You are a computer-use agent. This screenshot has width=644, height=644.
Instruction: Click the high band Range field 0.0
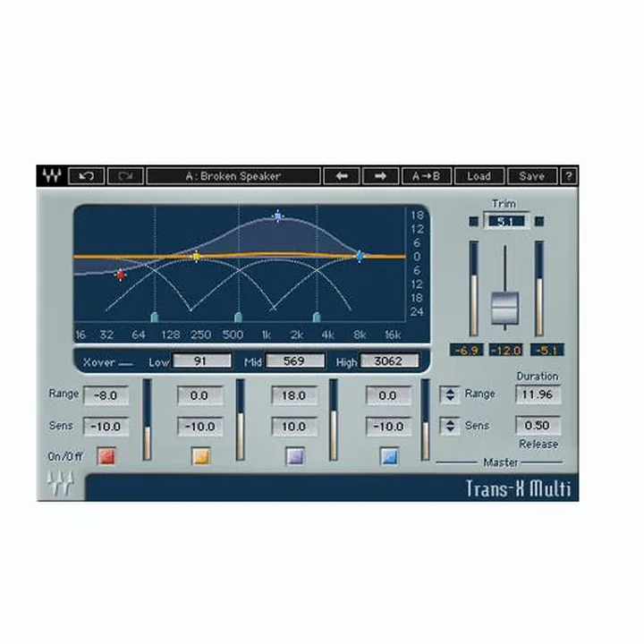[388, 395]
